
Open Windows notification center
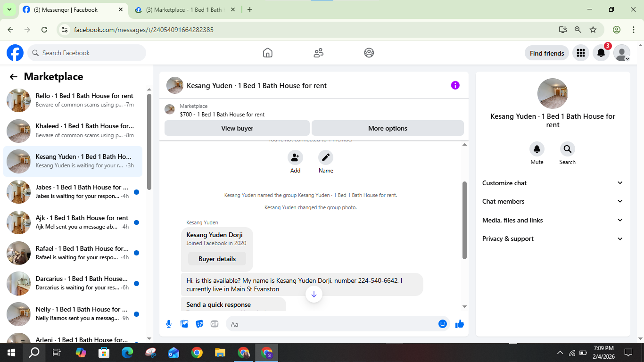[628, 352]
